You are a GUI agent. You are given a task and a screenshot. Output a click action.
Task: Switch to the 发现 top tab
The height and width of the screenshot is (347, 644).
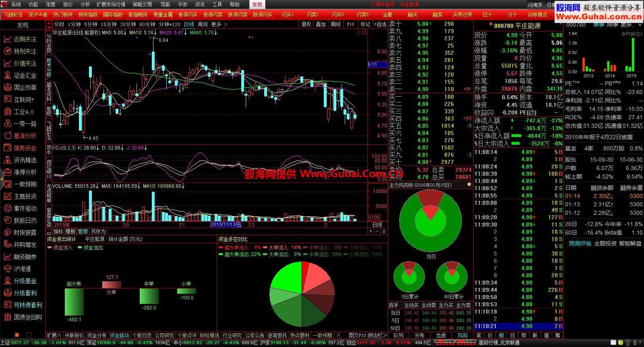tap(257, 4)
